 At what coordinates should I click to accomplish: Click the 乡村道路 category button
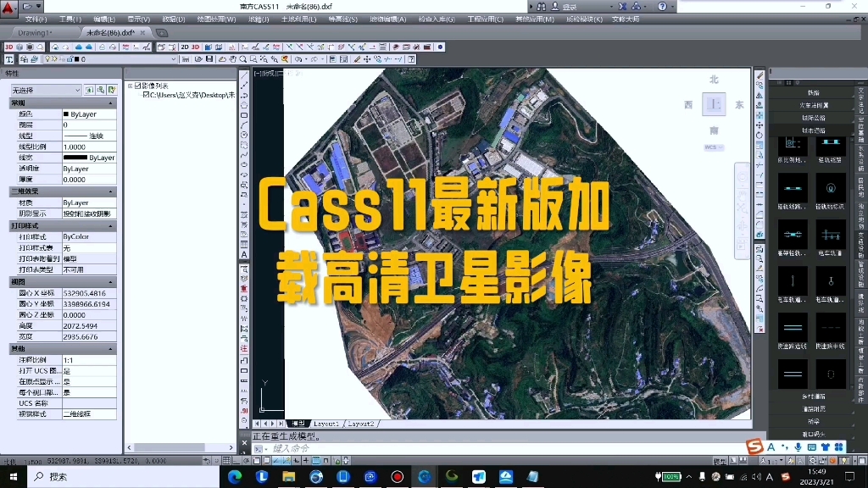[x=813, y=396]
